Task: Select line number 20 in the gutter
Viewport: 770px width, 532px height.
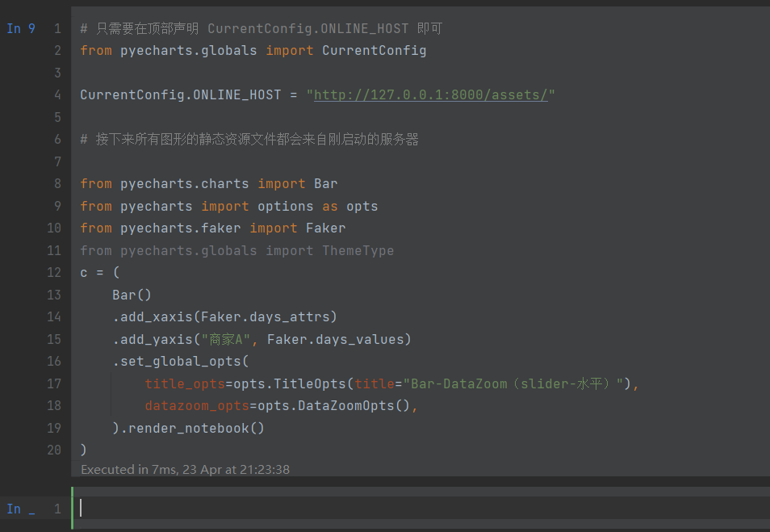Action: [54, 450]
